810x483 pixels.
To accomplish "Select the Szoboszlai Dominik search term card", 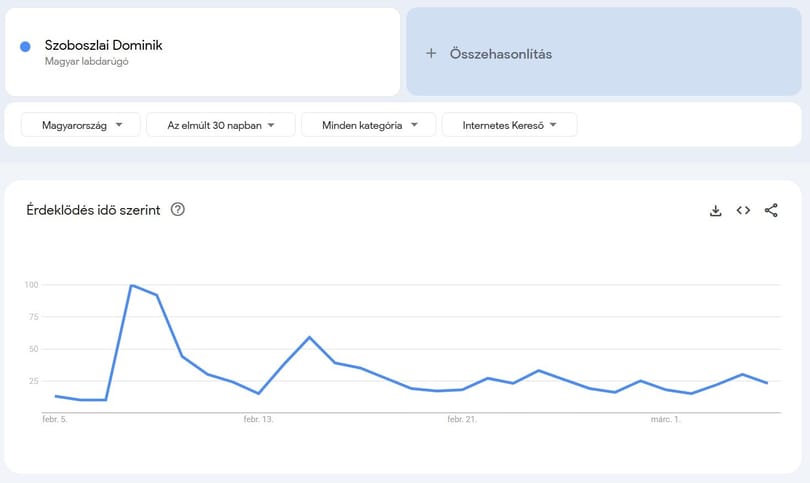I will pos(202,52).
